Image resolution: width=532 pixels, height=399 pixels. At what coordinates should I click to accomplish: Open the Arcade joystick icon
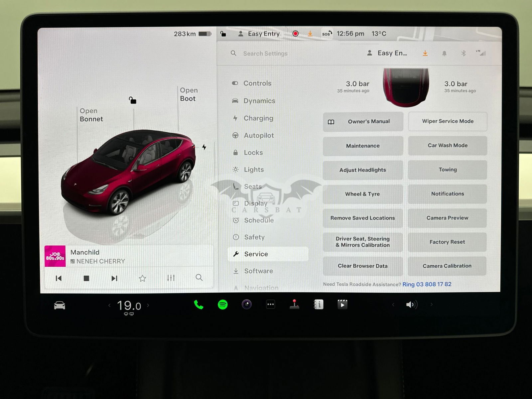tap(294, 304)
